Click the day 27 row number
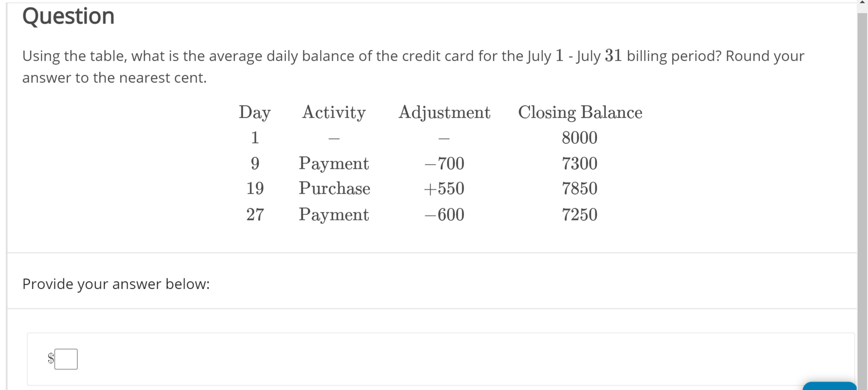Viewport: 868px width, 390px height. 255,215
